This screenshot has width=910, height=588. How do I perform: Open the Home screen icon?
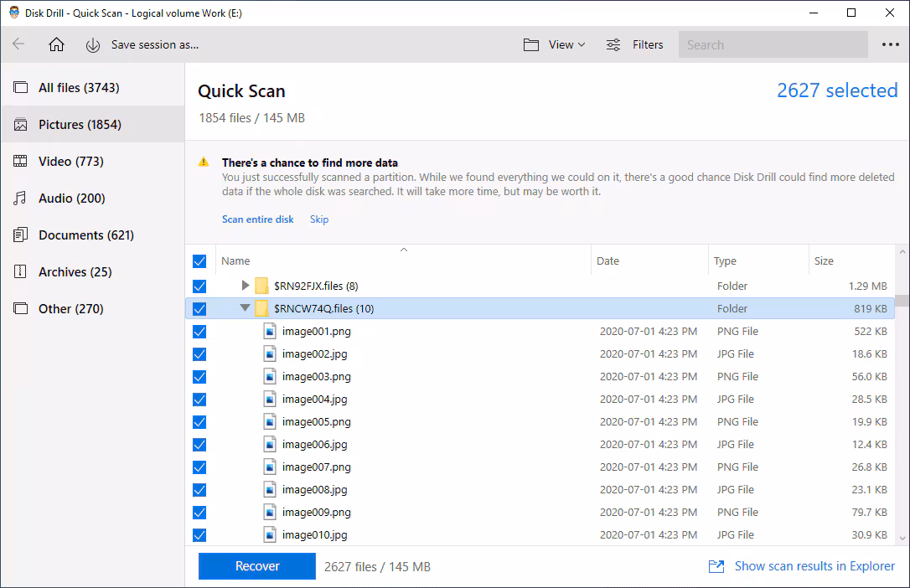pos(56,44)
